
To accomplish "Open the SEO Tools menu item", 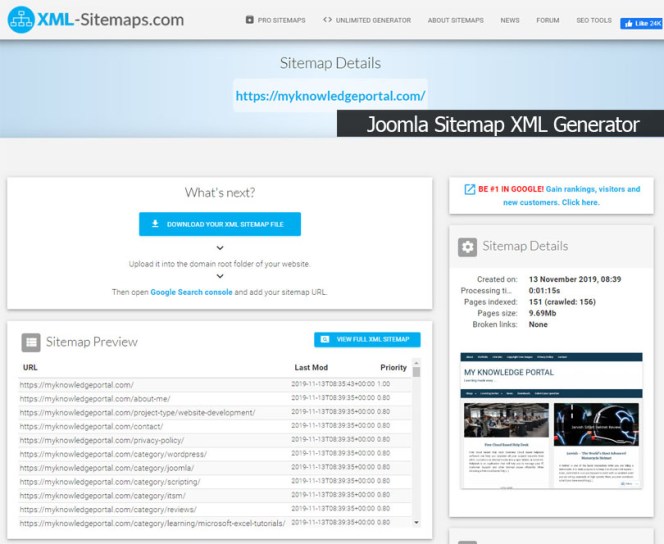I will tap(594, 20).
